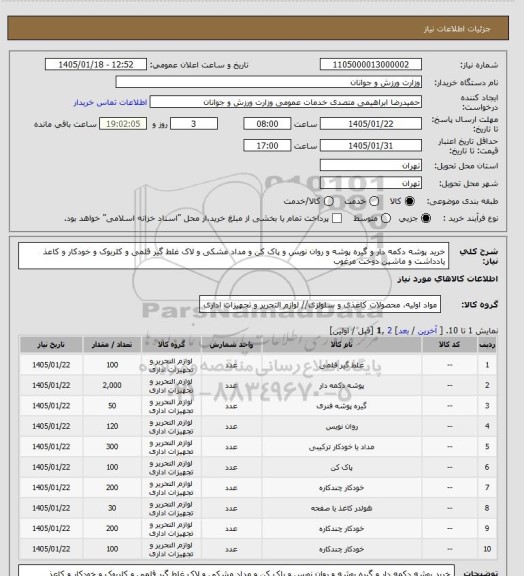The width and height of the screenshot is (524, 576).
Task: Click the گروه کالا field لوازم التحریر
Action: (x=320, y=304)
